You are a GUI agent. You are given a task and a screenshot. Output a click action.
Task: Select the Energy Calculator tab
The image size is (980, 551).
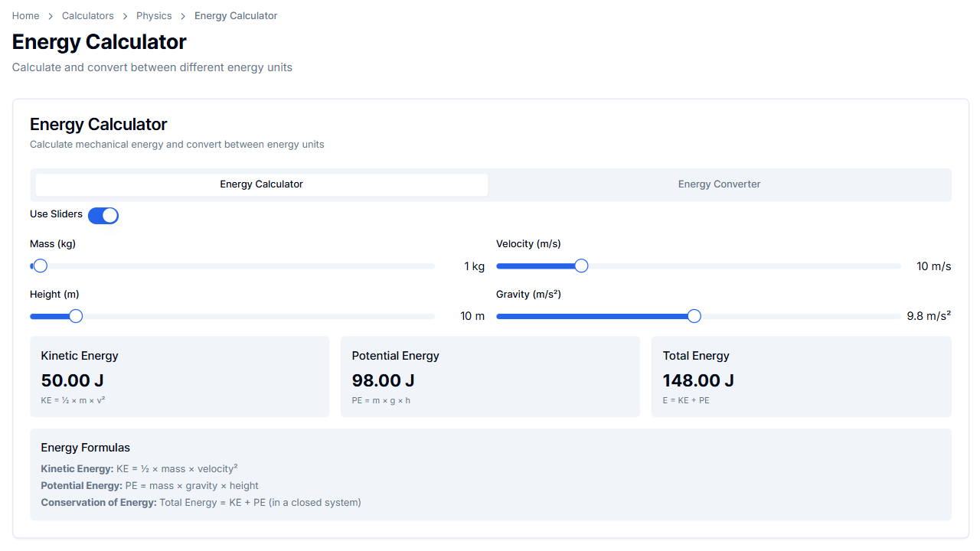(261, 184)
